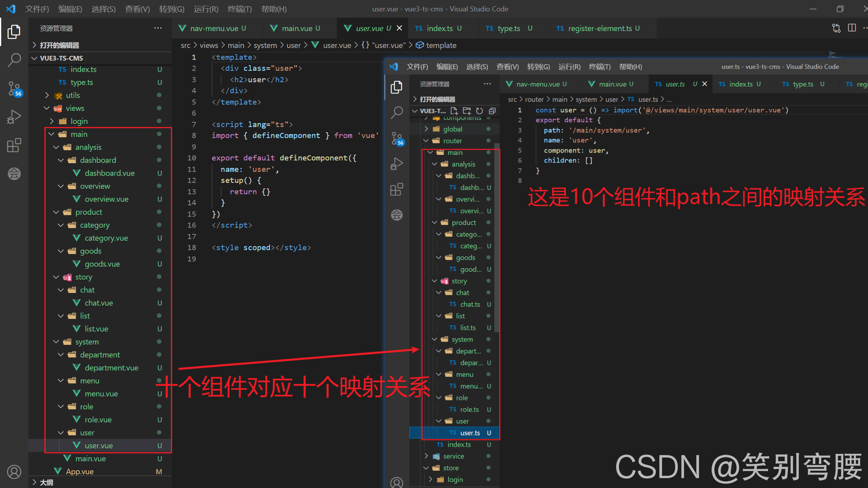
Task: Open department.vue file in explorer
Action: (111, 368)
